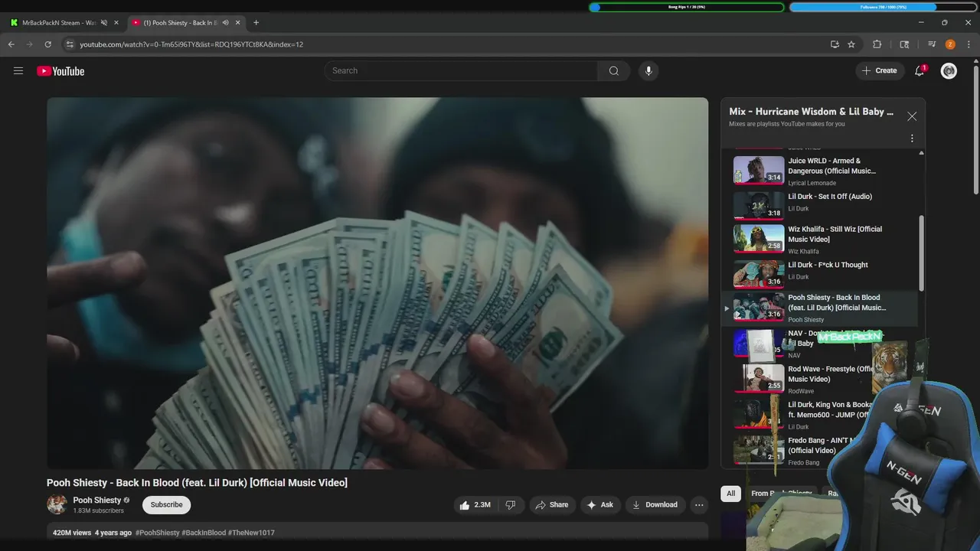This screenshot has width=980, height=551.
Task: Play Lil Durk - F*ck U Thought
Action: (x=825, y=273)
